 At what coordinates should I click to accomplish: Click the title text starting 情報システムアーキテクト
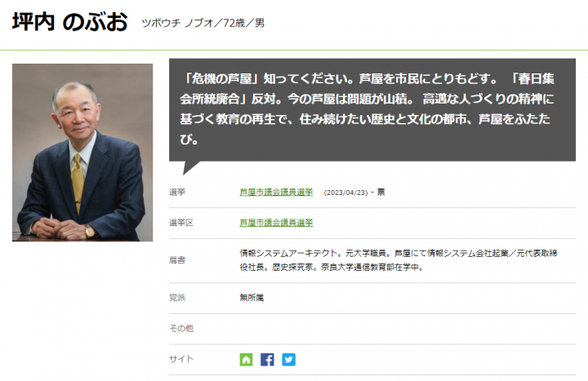point(399,260)
